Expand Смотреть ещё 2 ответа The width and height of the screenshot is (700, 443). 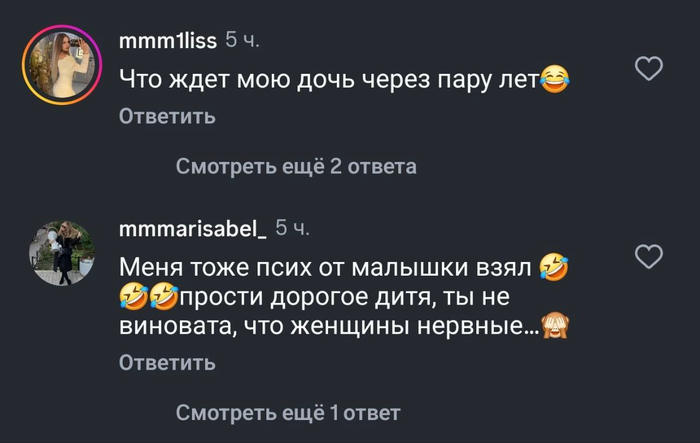click(296, 166)
